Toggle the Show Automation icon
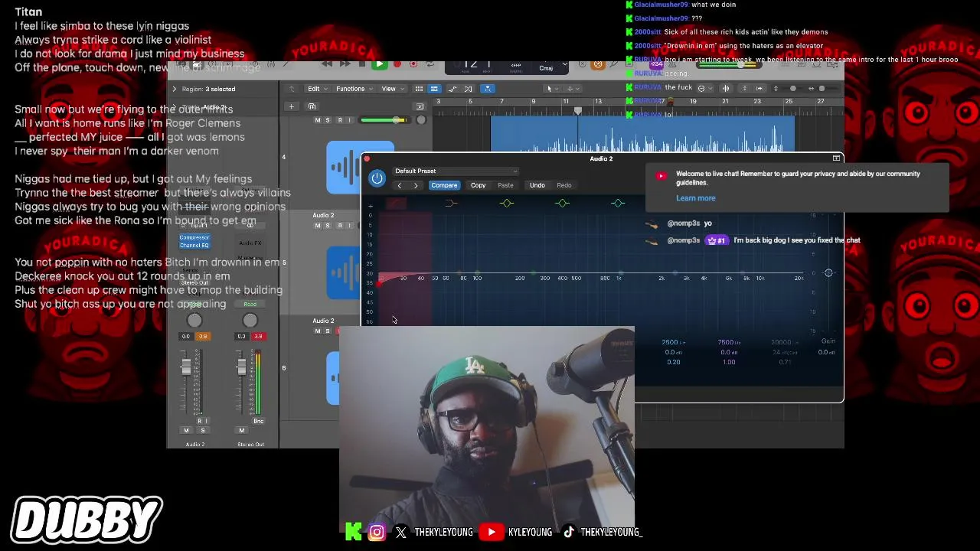The image size is (980, 551). click(x=452, y=89)
